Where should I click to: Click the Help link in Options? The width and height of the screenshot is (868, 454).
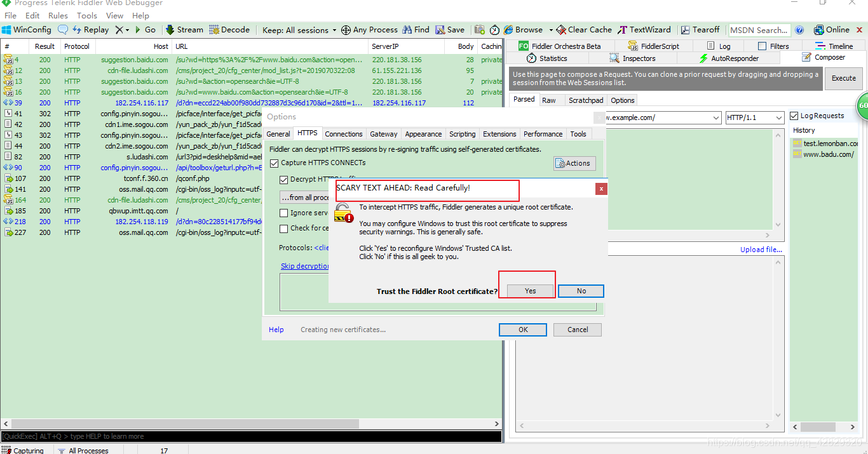[x=276, y=330]
